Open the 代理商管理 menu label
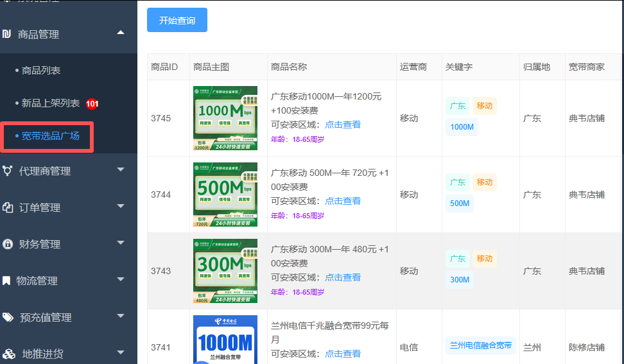 click(x=45, y=171)
